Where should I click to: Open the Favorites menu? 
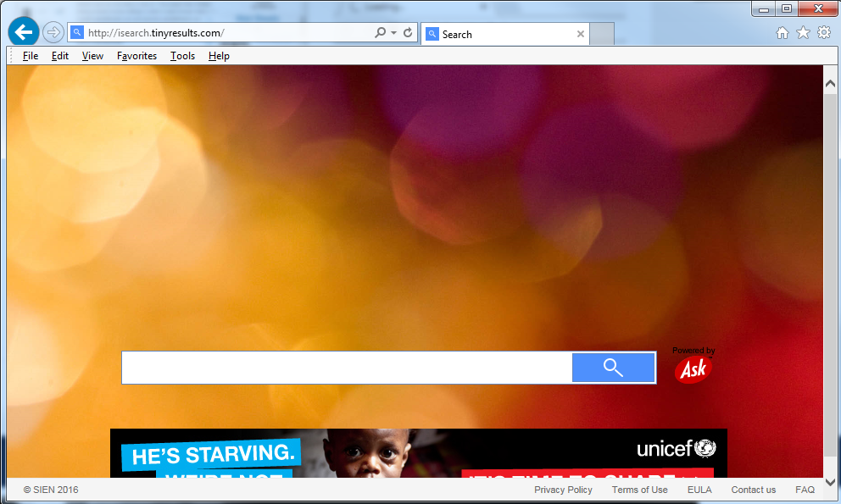click(x=136, y=56)
